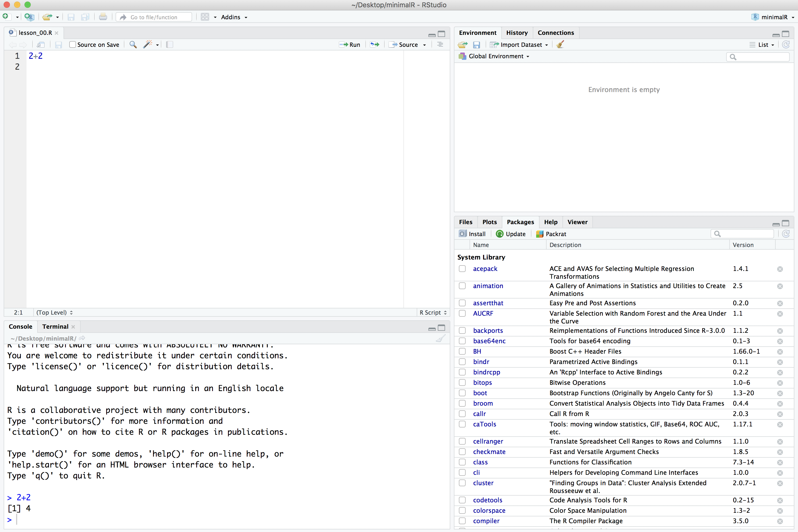Check the broom package checkbox
This screenshot has height=532, width=798.
pos(462,403)
